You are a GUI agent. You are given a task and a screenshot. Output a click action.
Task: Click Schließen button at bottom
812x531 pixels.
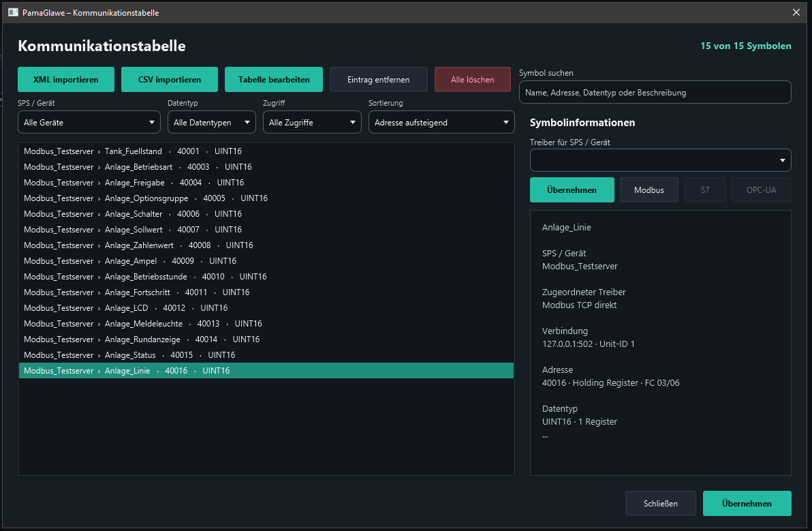pyautogui.click(x=660, y=503)
